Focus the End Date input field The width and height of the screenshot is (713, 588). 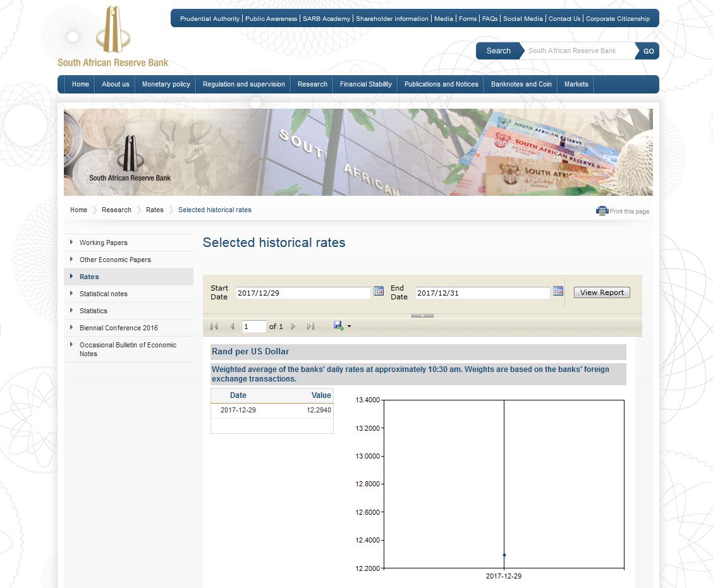(482, 292)
